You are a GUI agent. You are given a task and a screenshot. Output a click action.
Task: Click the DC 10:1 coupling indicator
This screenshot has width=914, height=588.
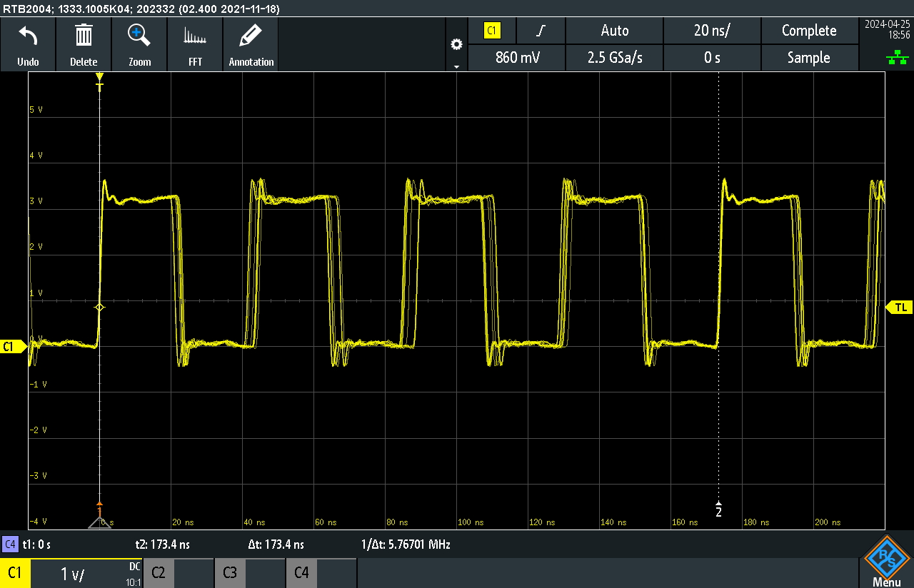[x=134, y=574]
